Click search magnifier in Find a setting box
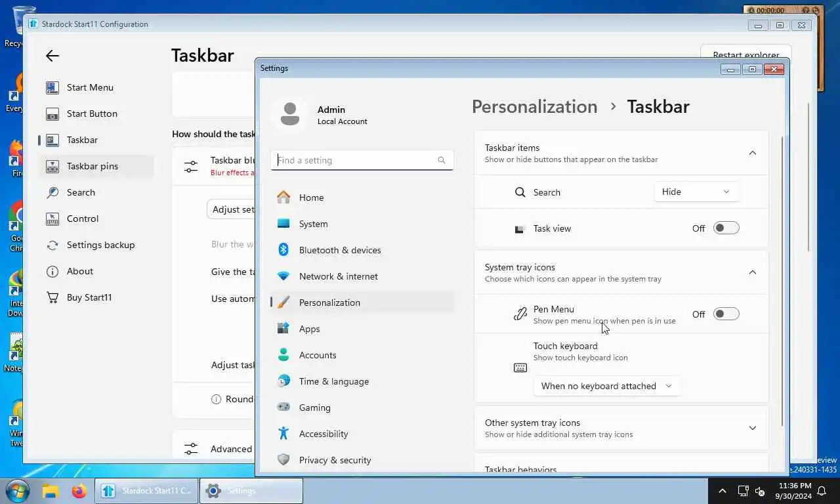Image resolution: width=840 pixels, height=504 pixels. (x=441, y=160)
